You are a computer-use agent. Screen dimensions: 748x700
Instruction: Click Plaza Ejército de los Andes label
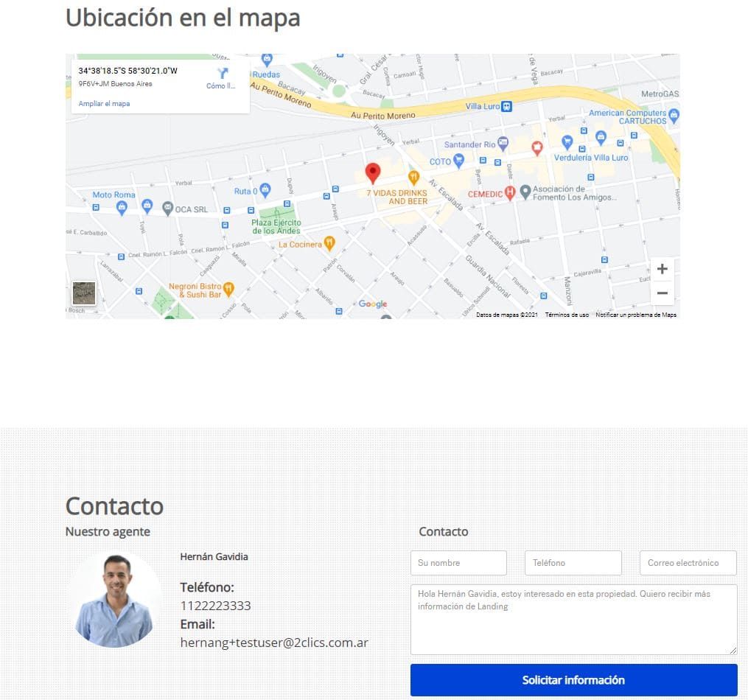[x=276, y=226]
